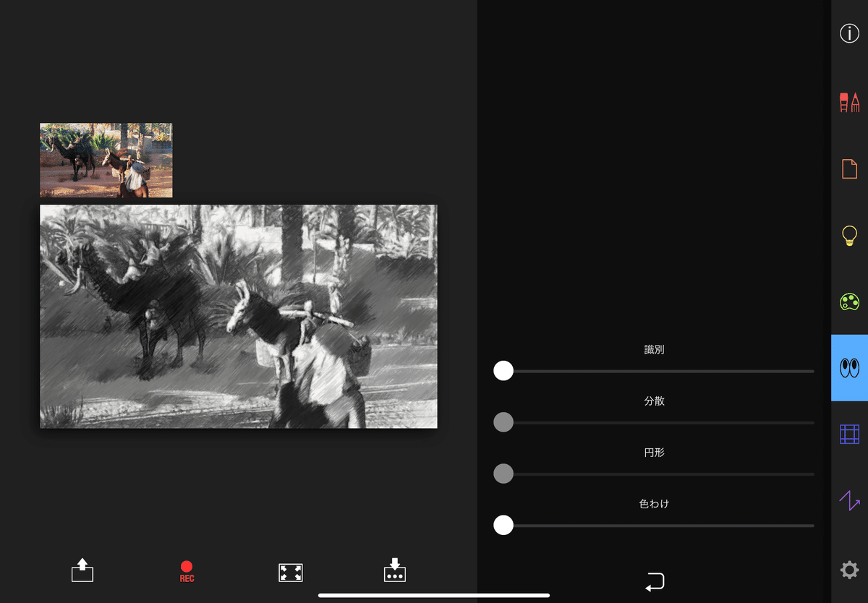Tap the pencil sketch preview image
868x603 pixels.
239,317
